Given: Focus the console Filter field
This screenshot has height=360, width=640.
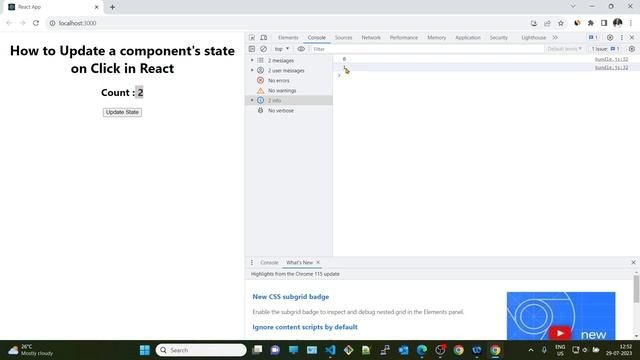Looking at the screenshot, I should [427, 49].
